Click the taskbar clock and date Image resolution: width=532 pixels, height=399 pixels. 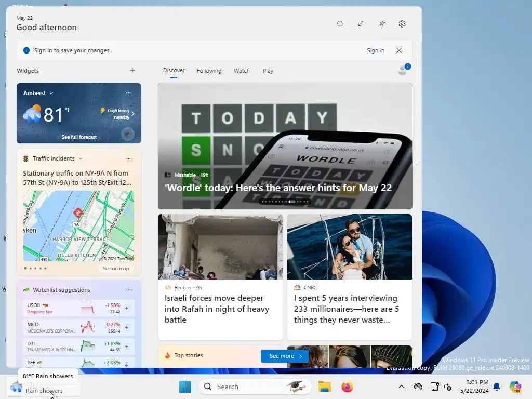coord(474,387)
